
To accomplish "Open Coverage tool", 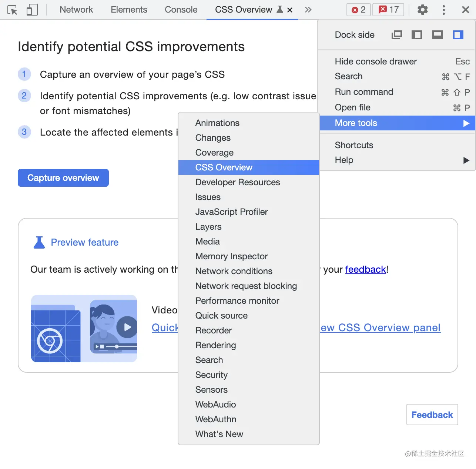I will click(x=248, y=153).
